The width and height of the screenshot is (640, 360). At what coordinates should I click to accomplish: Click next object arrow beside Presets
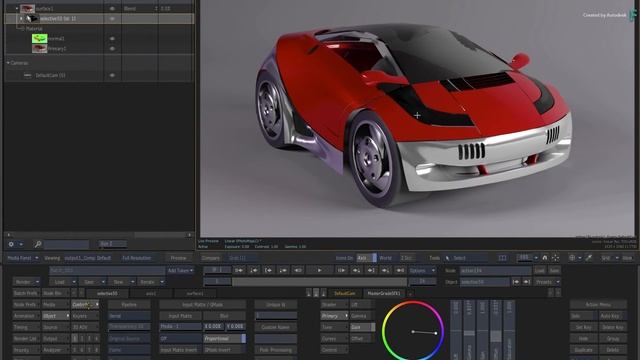[527, 282]
